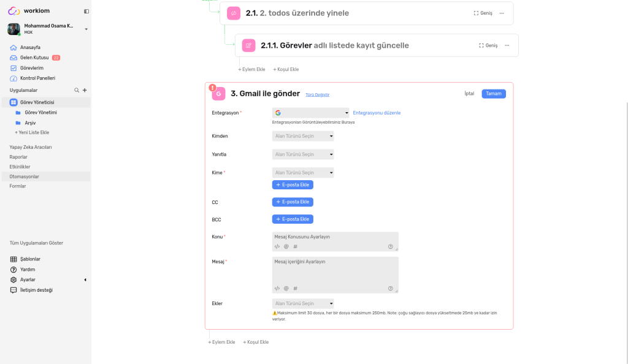This screenshot has width=628, height=364.
Task: Click the Gmail step icon
Action: click(219, 94)
